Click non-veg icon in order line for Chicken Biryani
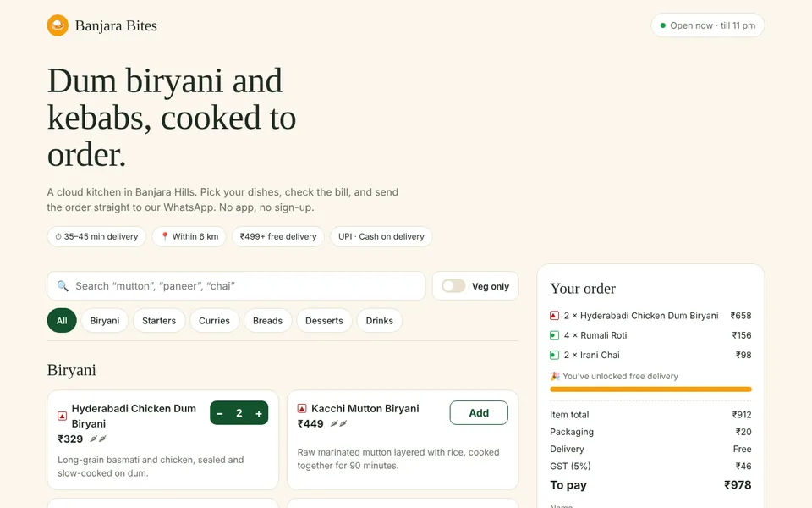812x508 pixels. pyautogui.click(x=554, y=316)
